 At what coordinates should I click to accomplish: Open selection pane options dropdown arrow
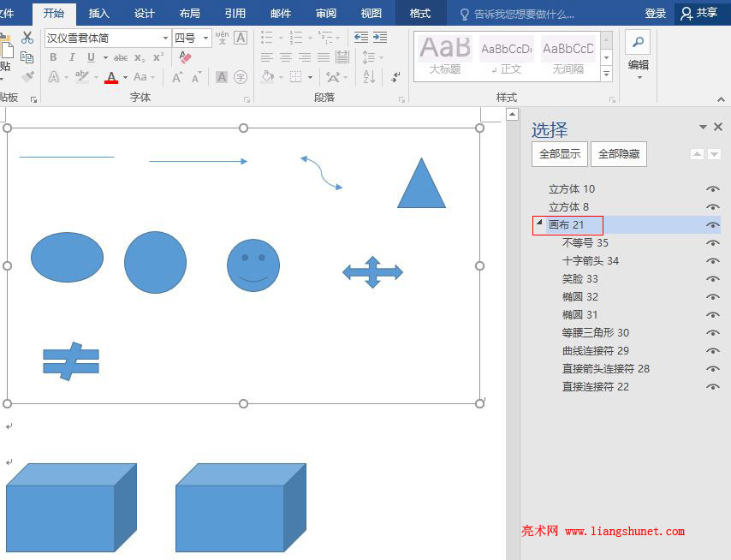(703, 127)
